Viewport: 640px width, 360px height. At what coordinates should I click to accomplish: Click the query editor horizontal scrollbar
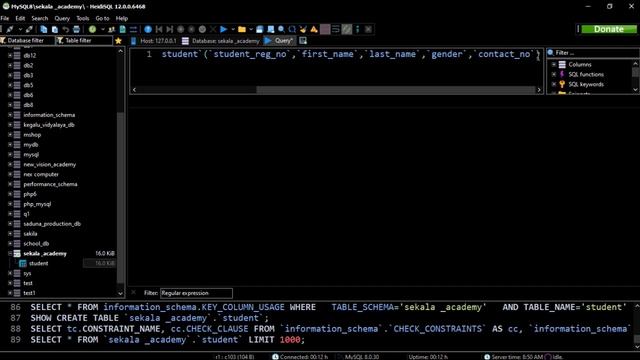(395, 90)
